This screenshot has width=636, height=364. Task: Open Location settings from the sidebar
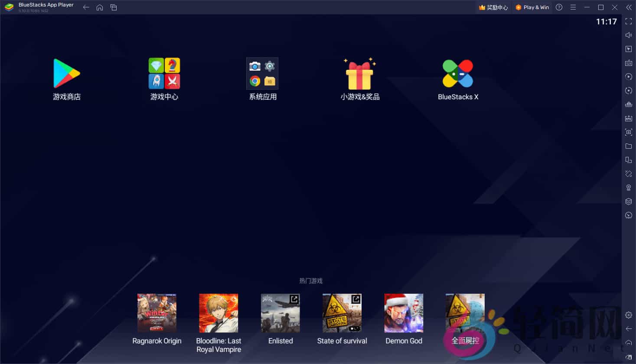(628, 187)
